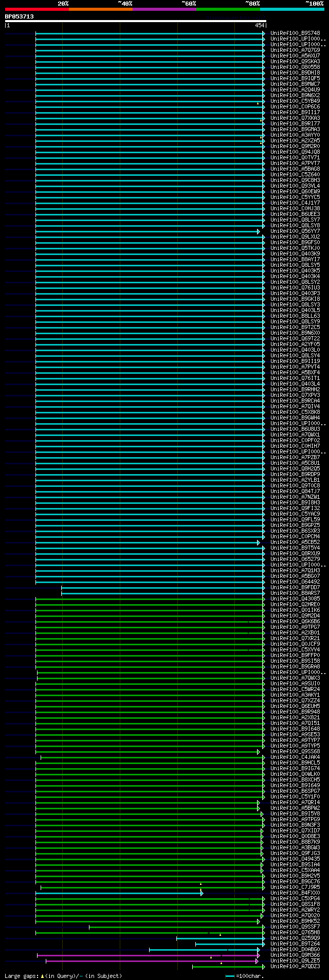329x980 pixels.
Task: Click label UniRef100_Q93VL4
Action: (295, 186)
